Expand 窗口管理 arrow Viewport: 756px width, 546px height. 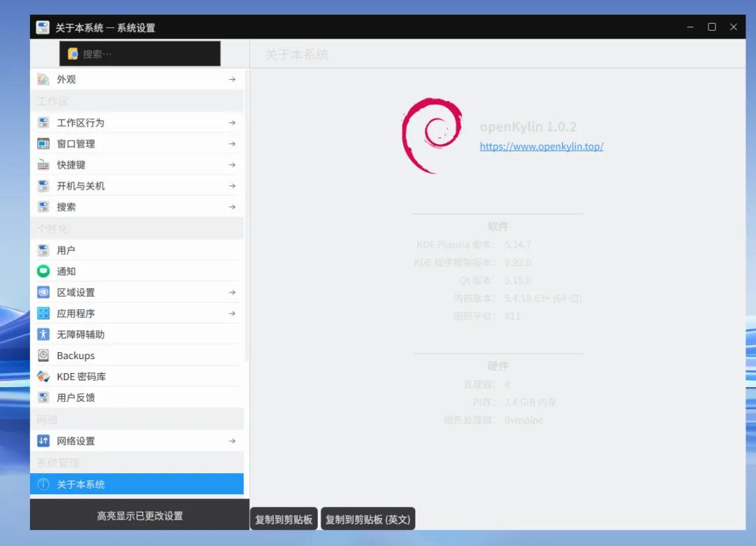pyautogui.click(x=232, y=143)
